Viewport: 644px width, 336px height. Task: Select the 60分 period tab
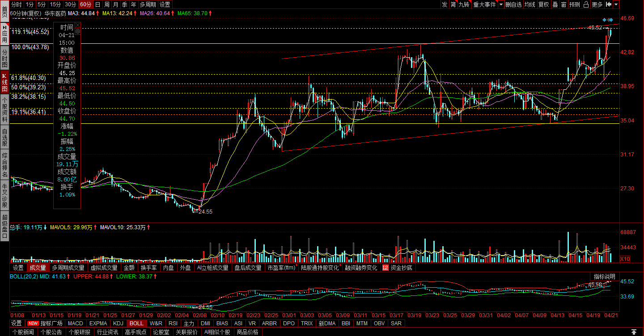point(85,4)
